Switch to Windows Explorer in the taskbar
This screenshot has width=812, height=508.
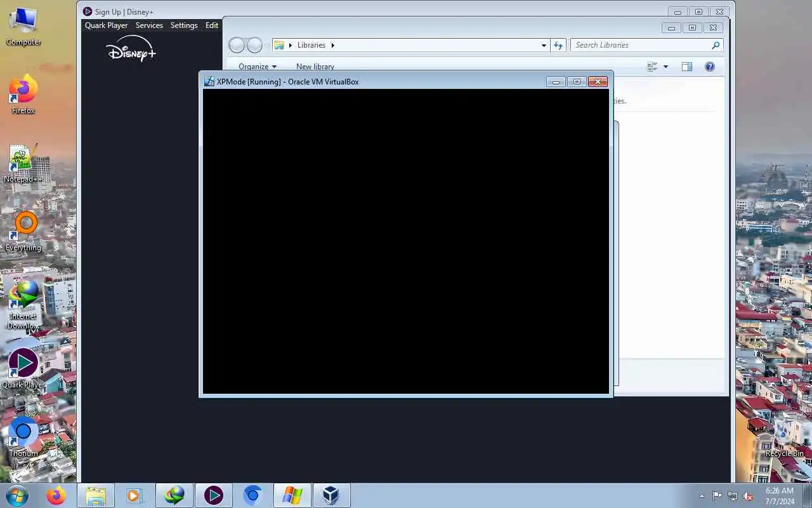(x=96, y=495)
